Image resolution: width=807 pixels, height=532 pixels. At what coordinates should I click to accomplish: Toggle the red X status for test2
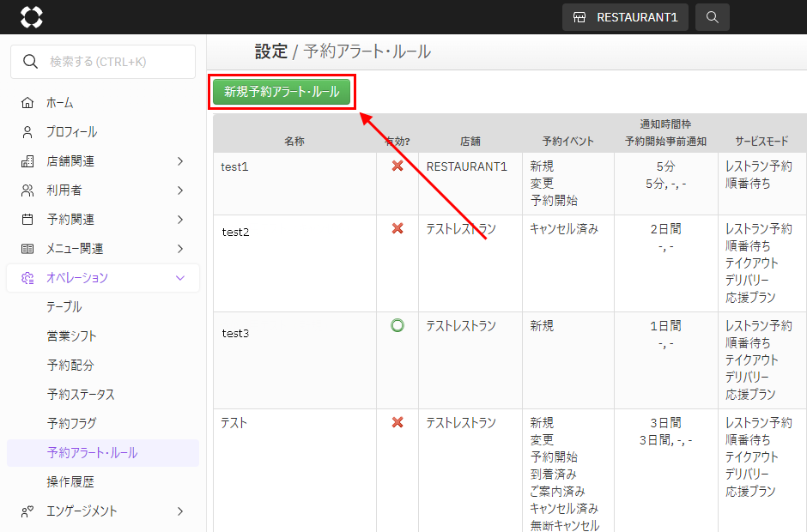[x=397, y=228]
